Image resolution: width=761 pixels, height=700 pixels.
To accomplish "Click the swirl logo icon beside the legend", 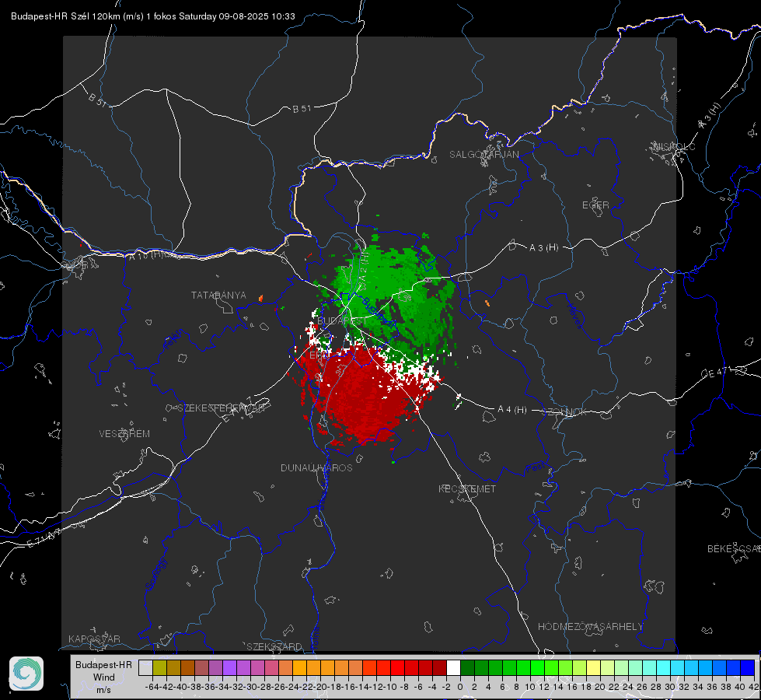I will tap(26, 674).
